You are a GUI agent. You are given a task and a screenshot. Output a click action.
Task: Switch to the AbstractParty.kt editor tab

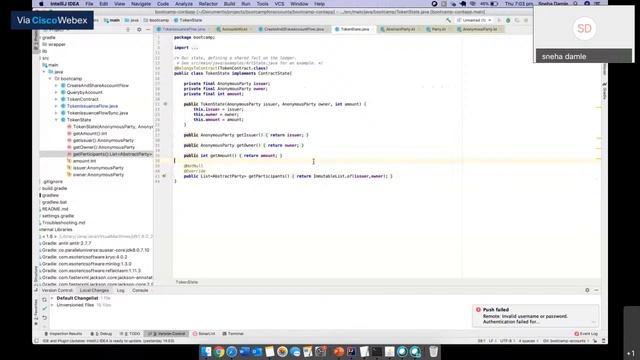coord(400,29)
